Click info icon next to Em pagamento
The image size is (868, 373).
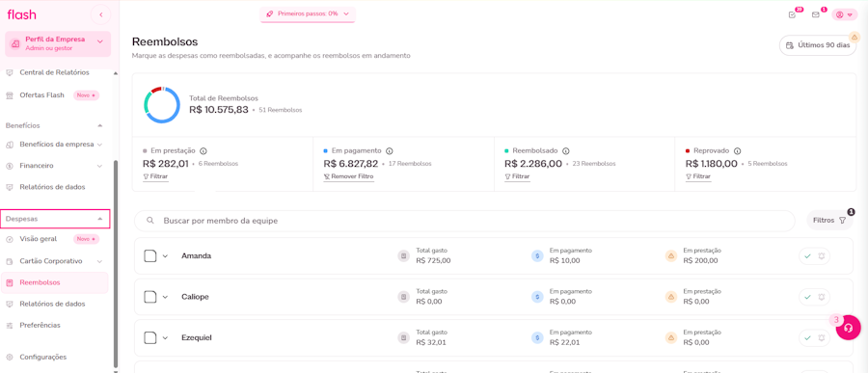coord(390,150)
